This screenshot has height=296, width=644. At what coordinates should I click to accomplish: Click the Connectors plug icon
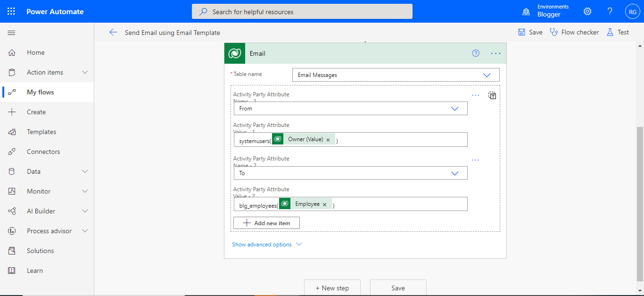(12, 152)
